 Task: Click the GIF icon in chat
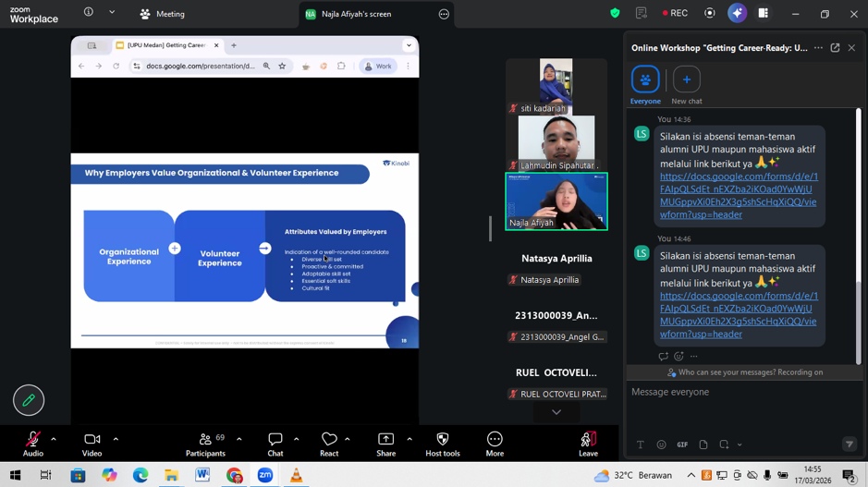682,444
